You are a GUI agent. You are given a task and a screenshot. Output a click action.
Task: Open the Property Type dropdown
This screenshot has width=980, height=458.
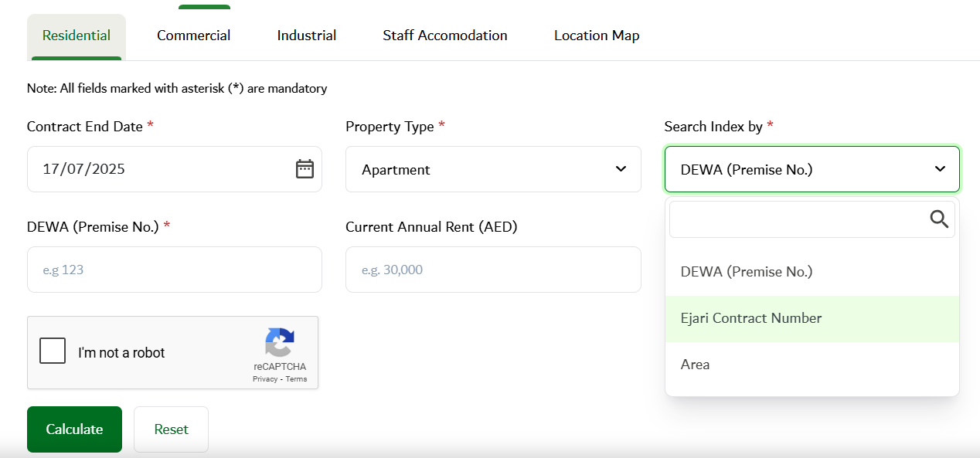point(493,169)
